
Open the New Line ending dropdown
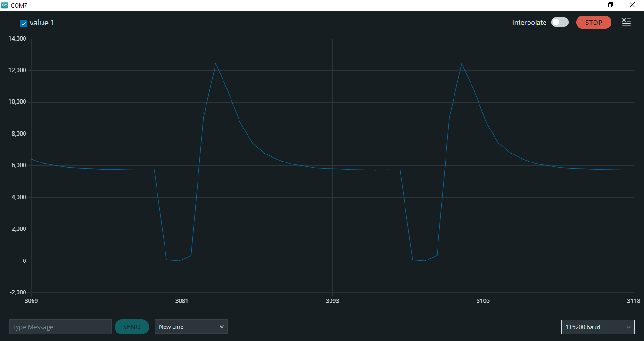point(191,326)
